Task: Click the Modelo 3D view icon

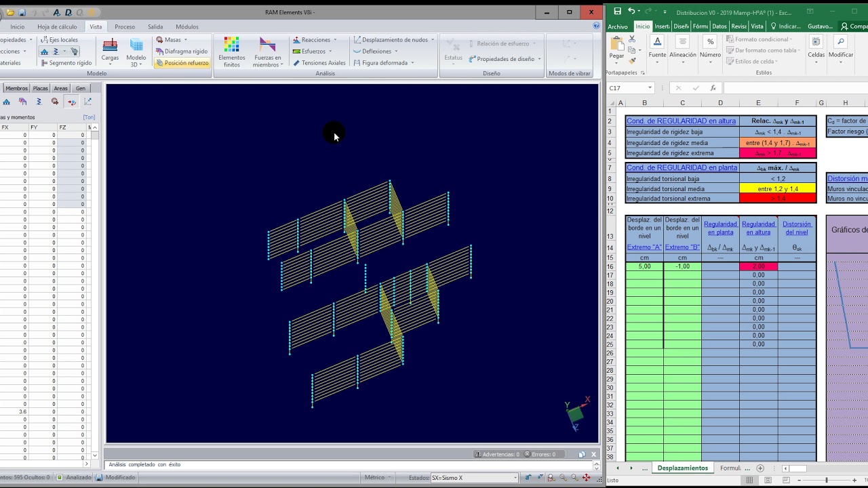Action: point(136,51)
